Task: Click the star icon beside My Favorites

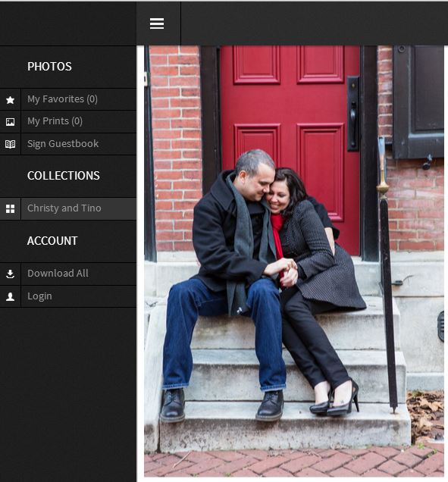Action: coord(10,99)
